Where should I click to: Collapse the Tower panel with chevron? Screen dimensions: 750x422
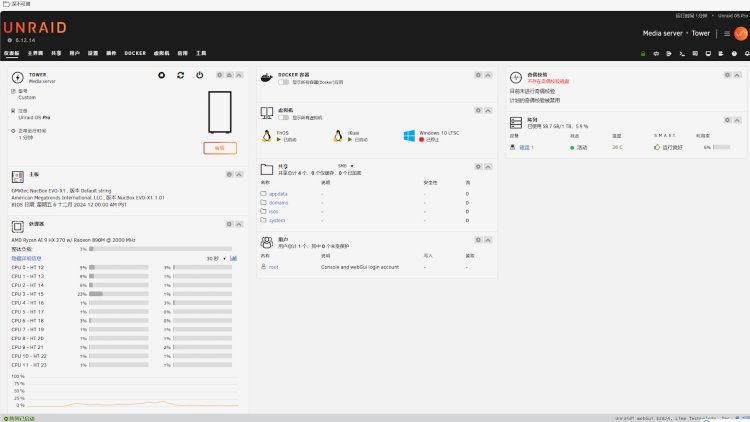239,75
